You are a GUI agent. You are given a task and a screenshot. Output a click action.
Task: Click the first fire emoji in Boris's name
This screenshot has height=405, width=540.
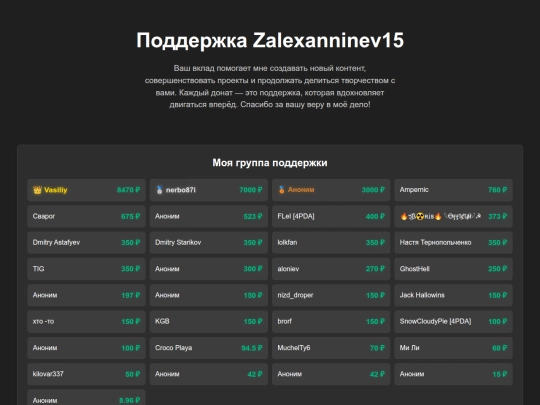(x=404, y=216)
